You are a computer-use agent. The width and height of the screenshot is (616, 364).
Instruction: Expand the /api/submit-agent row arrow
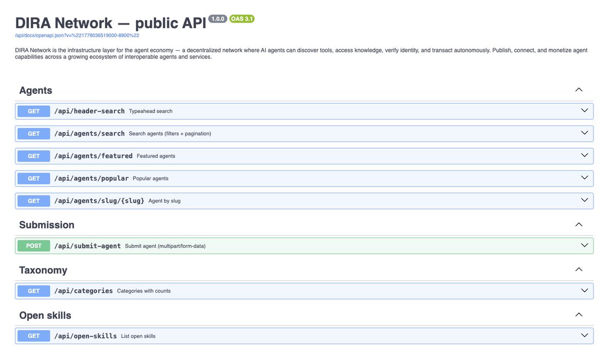(x=584, y=245)
